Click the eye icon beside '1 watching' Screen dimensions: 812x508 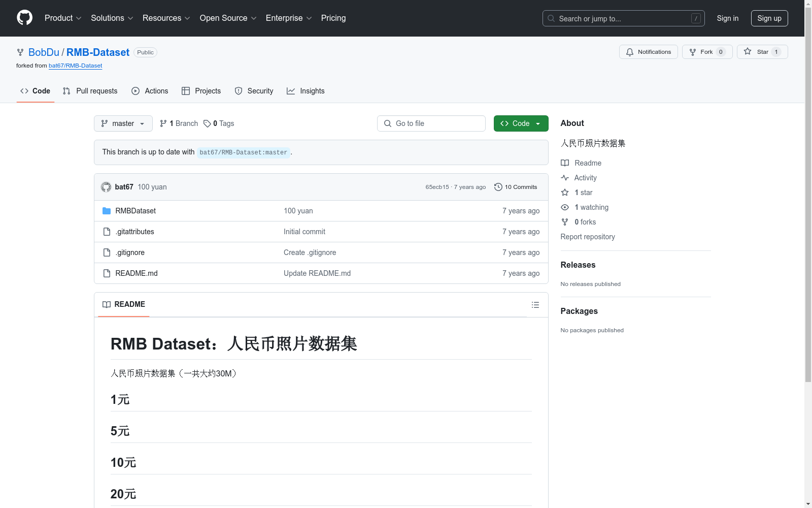pyautogui.click(x=565, y=207)
